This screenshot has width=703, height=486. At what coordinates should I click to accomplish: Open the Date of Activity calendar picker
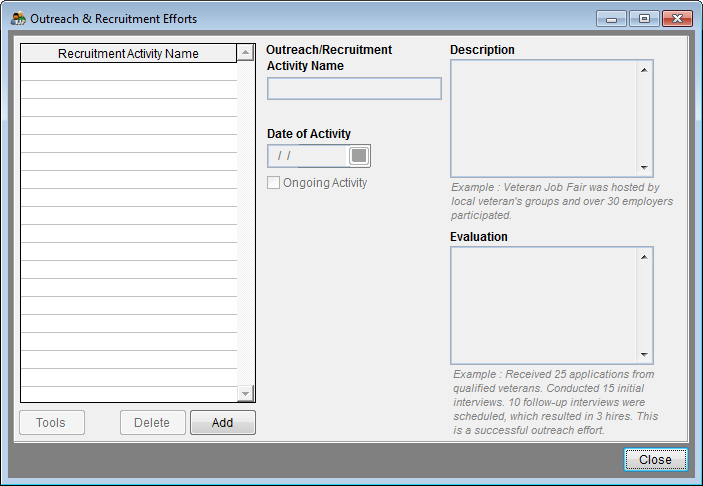[x=359, y=156]
